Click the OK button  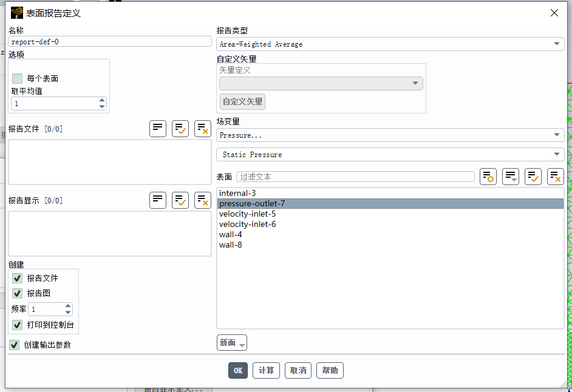[238, 371]
